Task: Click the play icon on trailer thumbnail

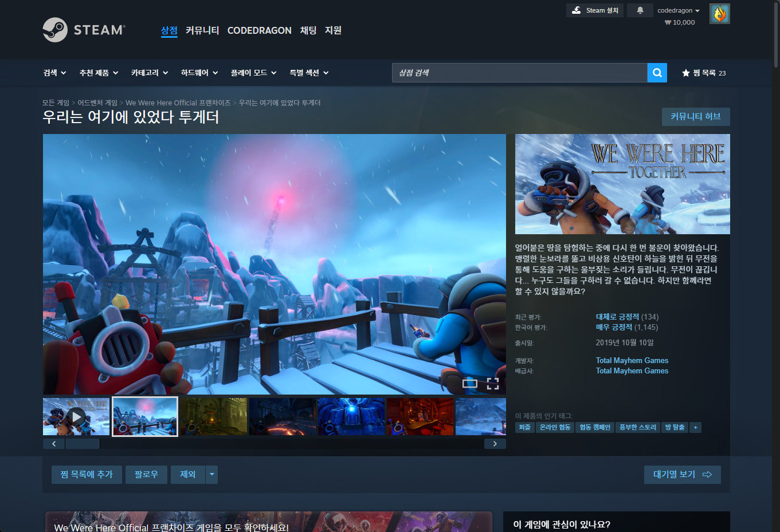Action: pyautogui.click(x=76, y=417)
